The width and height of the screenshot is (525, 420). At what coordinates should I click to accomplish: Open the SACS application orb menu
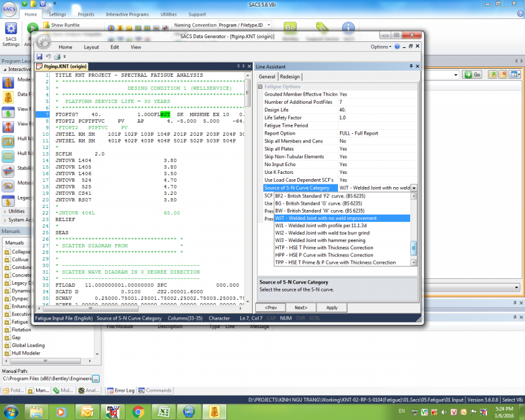(9, 9)
